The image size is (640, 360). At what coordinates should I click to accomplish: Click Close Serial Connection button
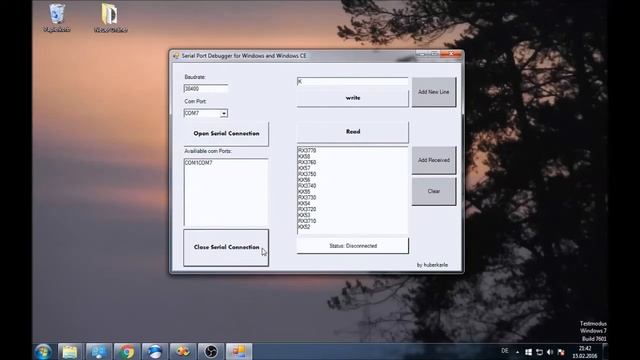(x=226, y=247)
